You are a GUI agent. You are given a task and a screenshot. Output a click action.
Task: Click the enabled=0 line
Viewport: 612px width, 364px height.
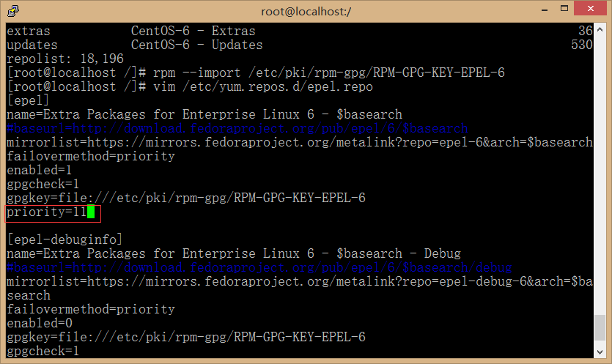coord(40,323)
